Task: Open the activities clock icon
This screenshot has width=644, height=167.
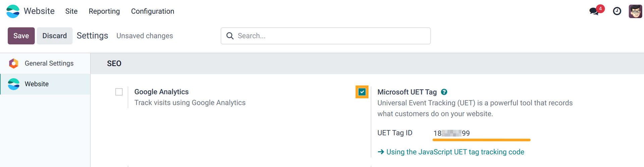Action: (x=617, y=11)
